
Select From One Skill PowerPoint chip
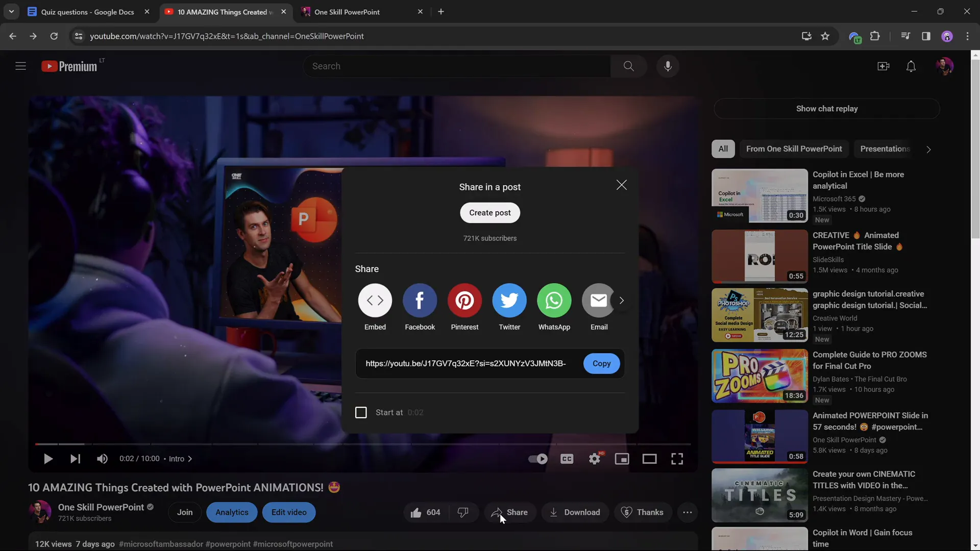click(794, 149)
